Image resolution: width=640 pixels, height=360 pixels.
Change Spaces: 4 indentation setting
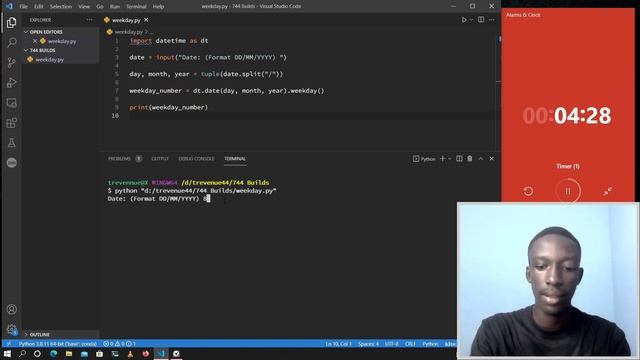point(369,344)
